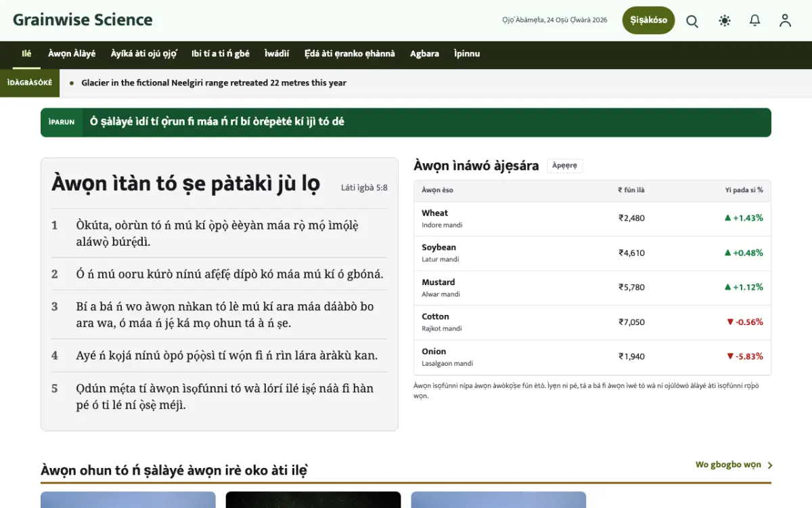
Task: Select the Onion commodity row name
Action: 434,352
